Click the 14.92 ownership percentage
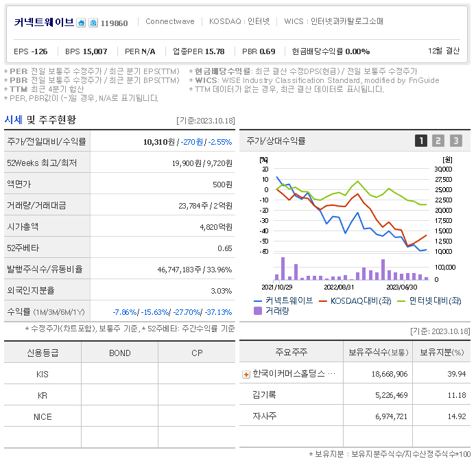This screenshot has height=461, width=476. (457, 416)
